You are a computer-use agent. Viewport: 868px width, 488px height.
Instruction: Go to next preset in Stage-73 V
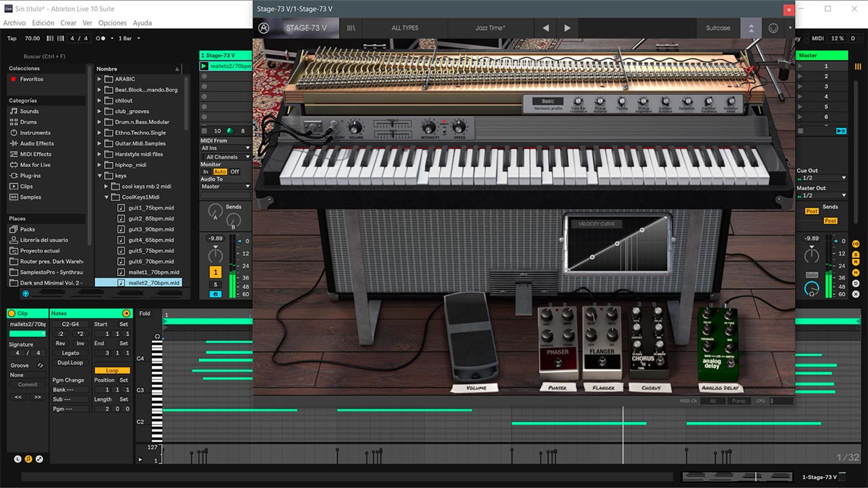coord(567,28)
